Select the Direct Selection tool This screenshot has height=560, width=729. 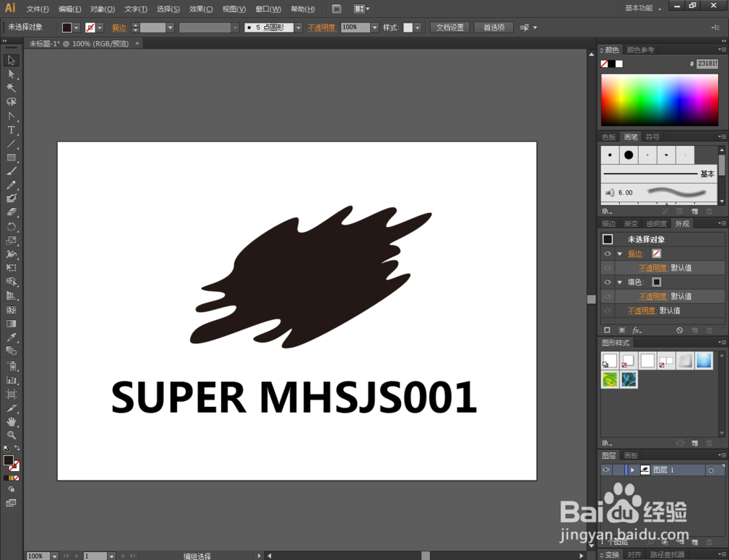(11, 74)
